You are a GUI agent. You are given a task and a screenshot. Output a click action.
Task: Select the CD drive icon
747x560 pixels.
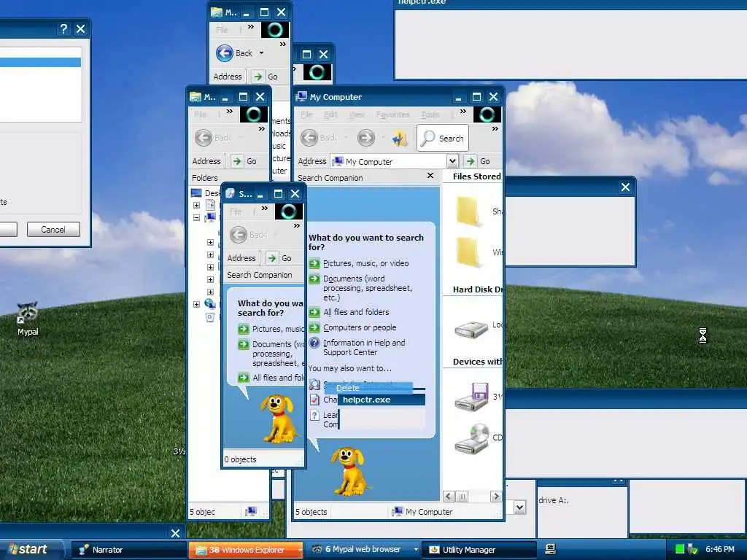click(471, 438)
